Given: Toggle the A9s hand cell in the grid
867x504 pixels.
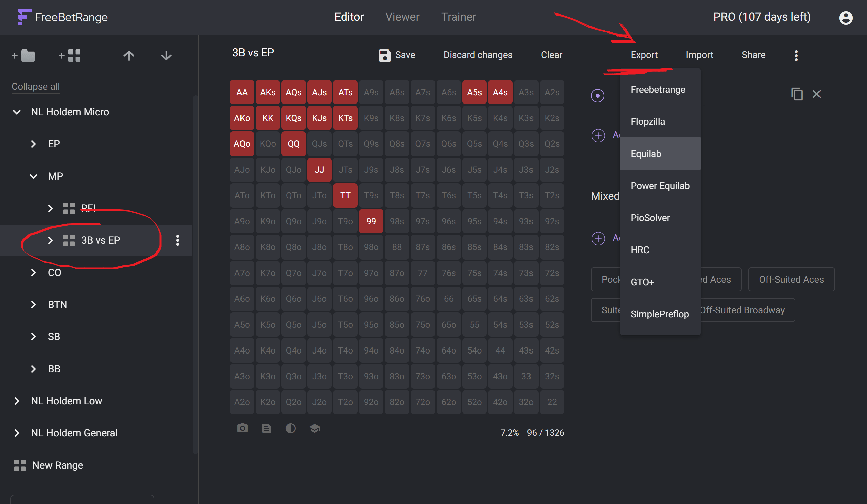Looking at the screenshot, I should pyautogui.click(x=371, y=92).
